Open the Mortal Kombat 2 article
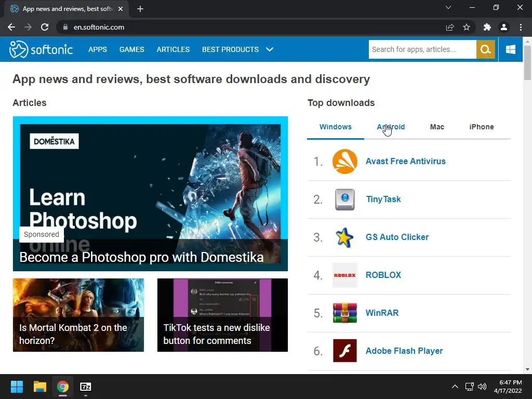The width and height of the screenshot is (532, 399). tap(78, 315)
